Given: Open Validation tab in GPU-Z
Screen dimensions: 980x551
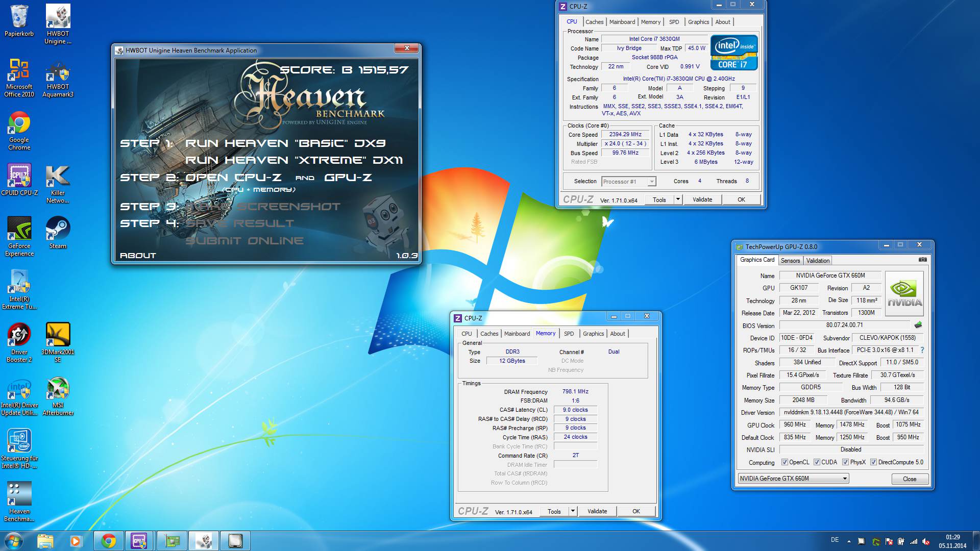Looking at the screenshot, I should tap(818, 261).
